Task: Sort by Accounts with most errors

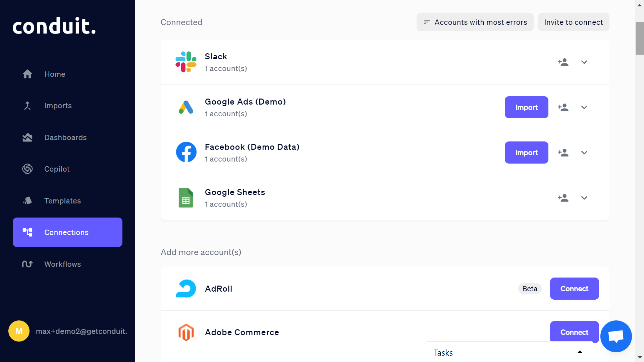Action: (x=475, y=22)
